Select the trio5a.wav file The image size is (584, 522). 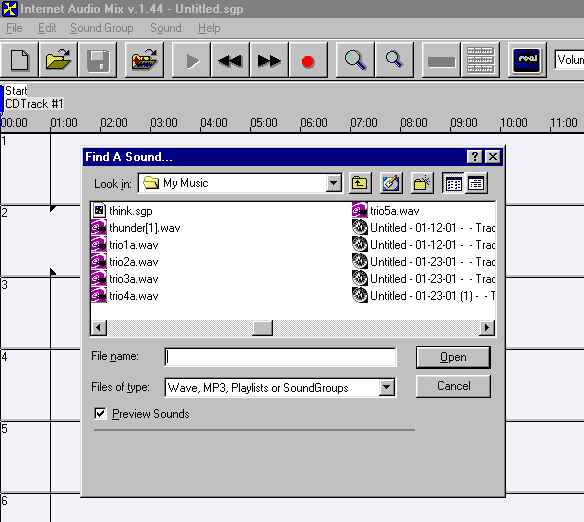(386, 211)
